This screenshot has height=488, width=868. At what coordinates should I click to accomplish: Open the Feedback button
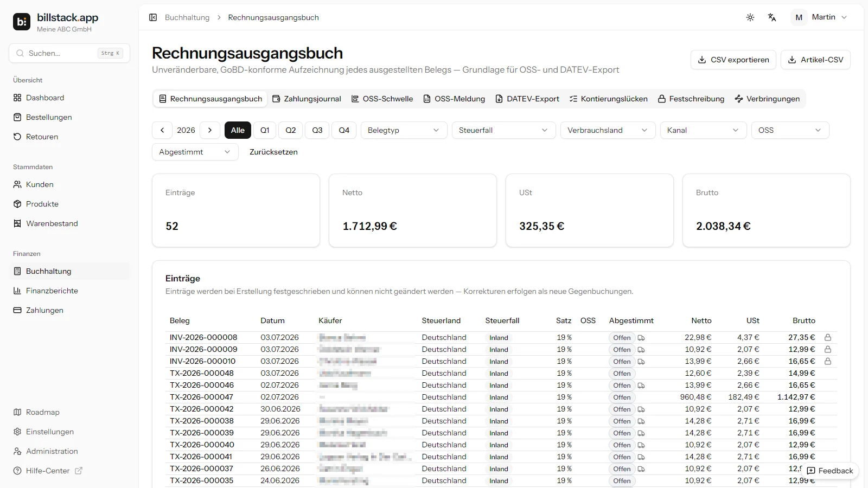pyautogui.click(x=830, y=471)
